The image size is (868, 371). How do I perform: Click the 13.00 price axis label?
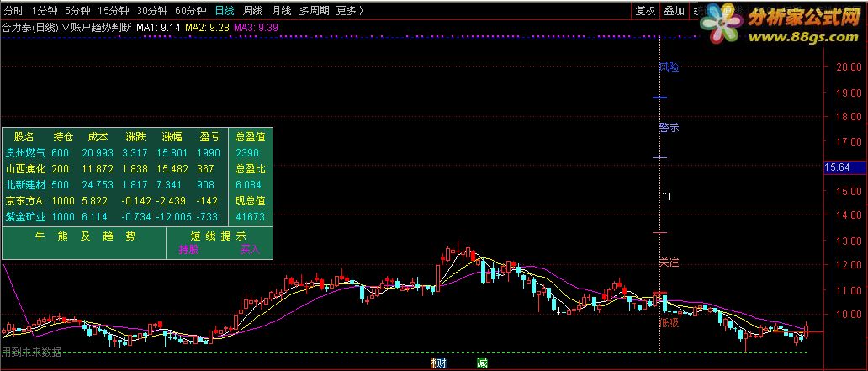[848, 241]
